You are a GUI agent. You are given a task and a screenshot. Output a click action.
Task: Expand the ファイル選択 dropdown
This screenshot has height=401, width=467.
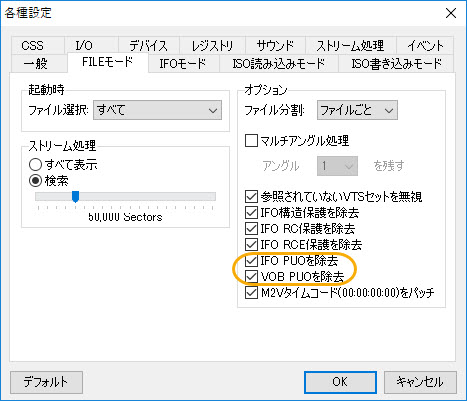pyautogui.click(x=157, y=110)
